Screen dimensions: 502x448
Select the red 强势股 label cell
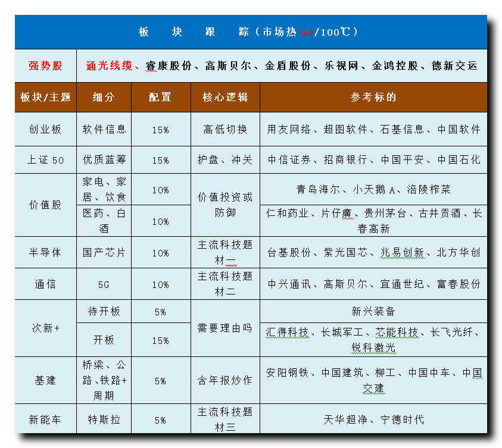click(46, 65)
